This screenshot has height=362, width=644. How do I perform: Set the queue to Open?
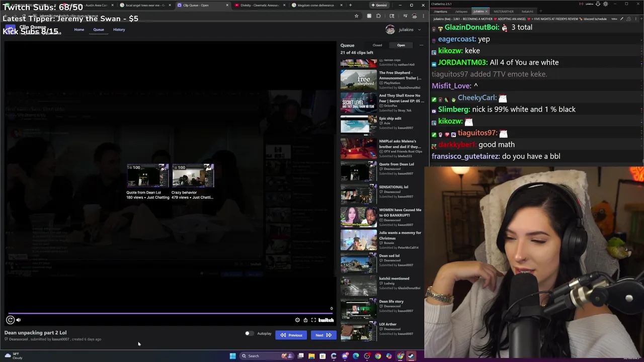[401, 45]
